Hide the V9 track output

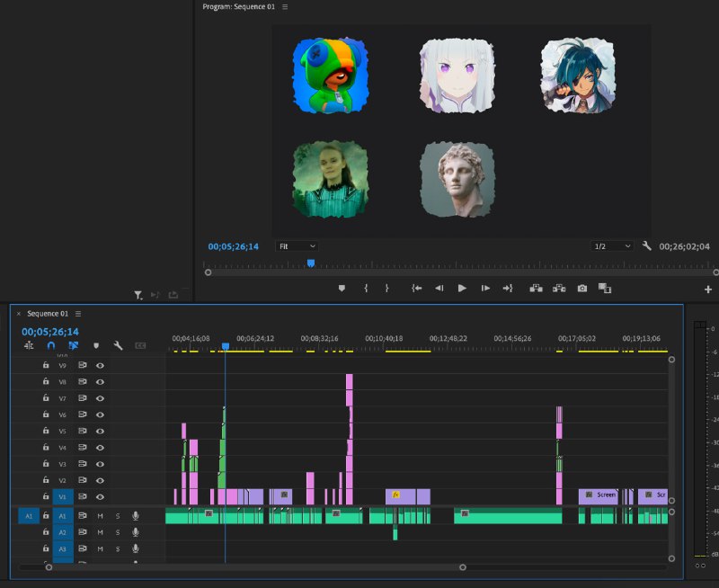click(100, 366)
